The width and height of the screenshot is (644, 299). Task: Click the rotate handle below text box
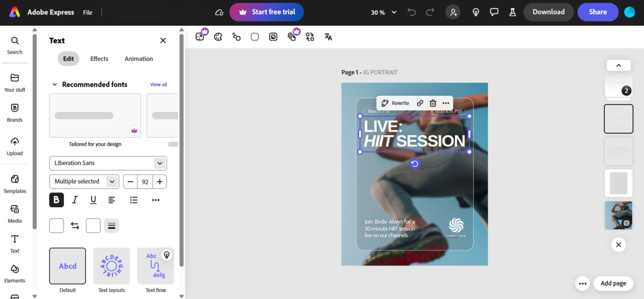[x=414, y=164]
